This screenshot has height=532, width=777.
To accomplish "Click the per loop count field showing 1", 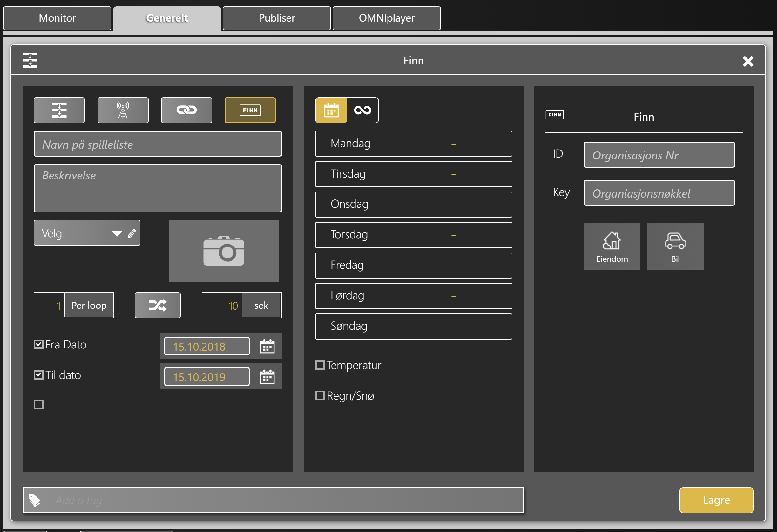I will [x=49, y=305].
